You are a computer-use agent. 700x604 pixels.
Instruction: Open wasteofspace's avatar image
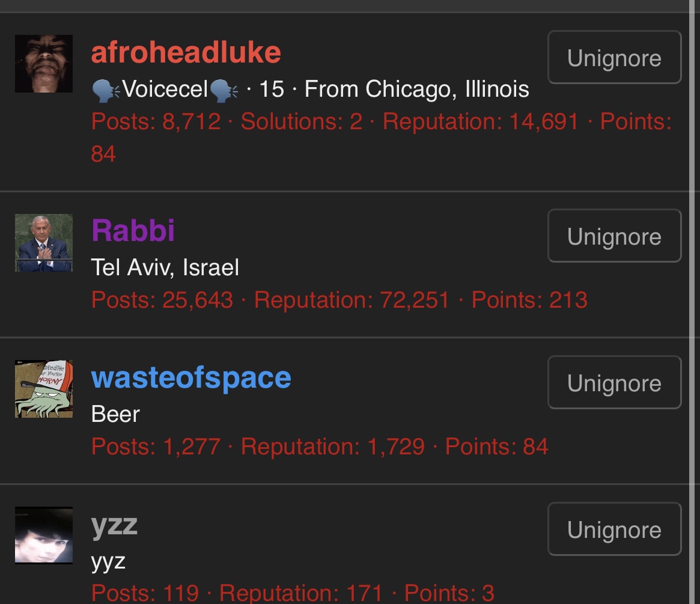point(44,389)
